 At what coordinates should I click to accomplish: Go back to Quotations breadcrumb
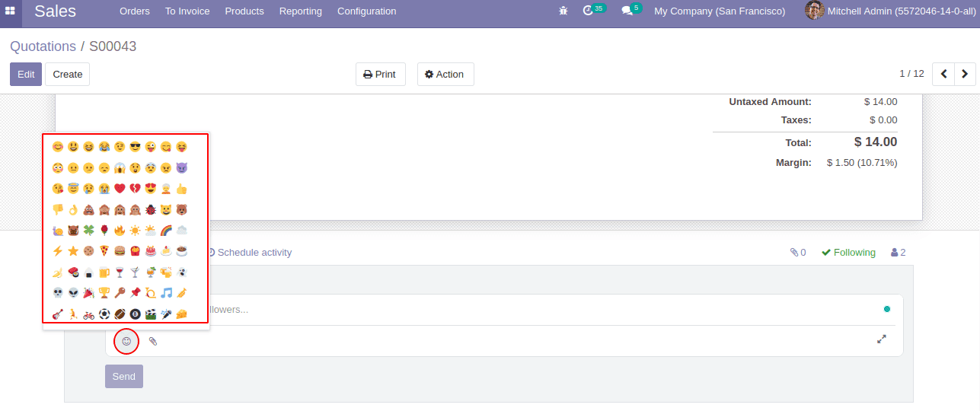click(x=43, y=46)
